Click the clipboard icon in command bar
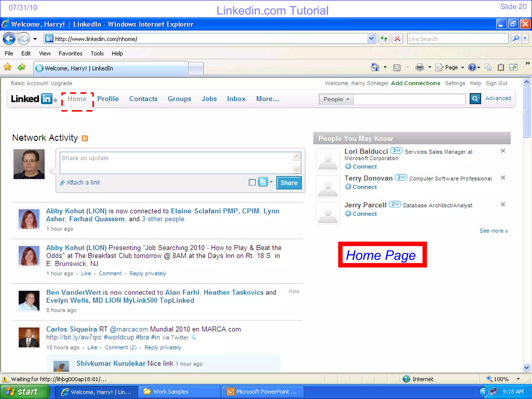The image size is (532, 399). click(x=501, y=68)
